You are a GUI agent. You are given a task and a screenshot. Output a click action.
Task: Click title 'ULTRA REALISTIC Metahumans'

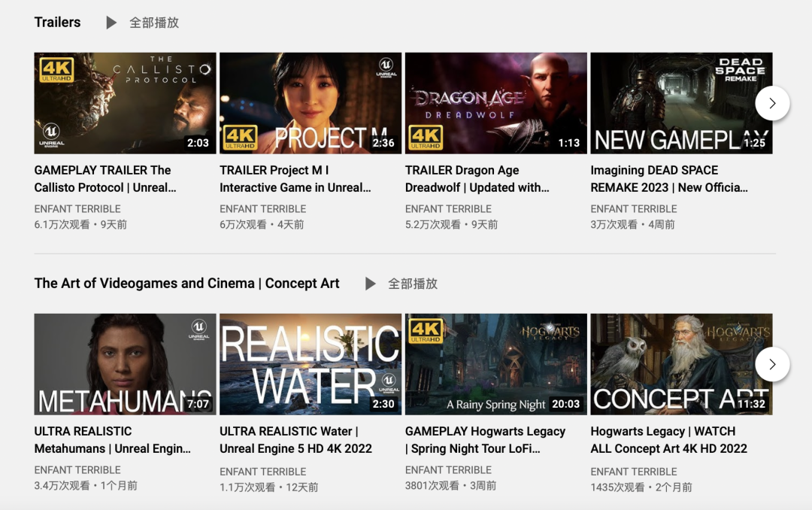click(x=112, y=440)
